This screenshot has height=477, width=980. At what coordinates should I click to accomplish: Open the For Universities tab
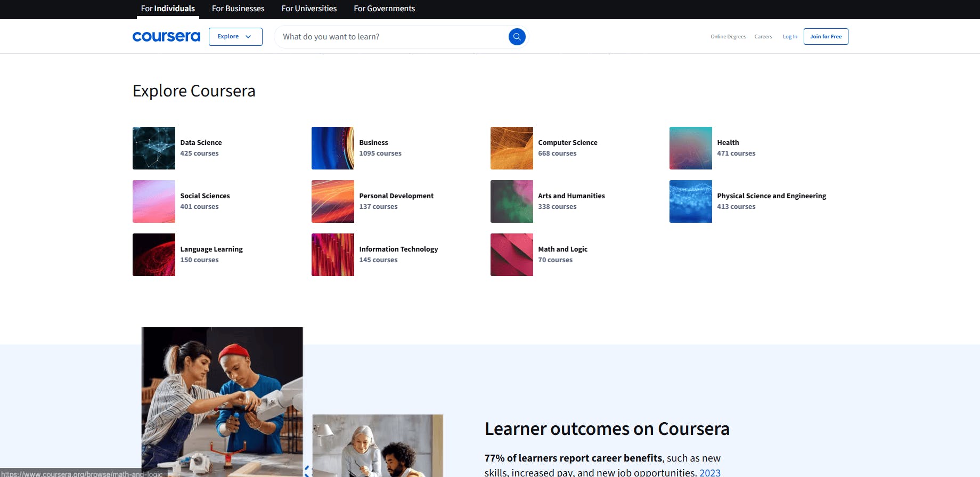[x=309, y=9]
